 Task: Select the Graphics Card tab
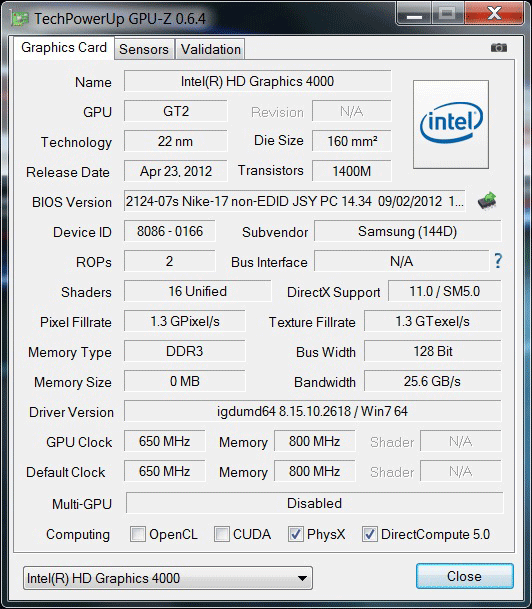pos(64,48)
